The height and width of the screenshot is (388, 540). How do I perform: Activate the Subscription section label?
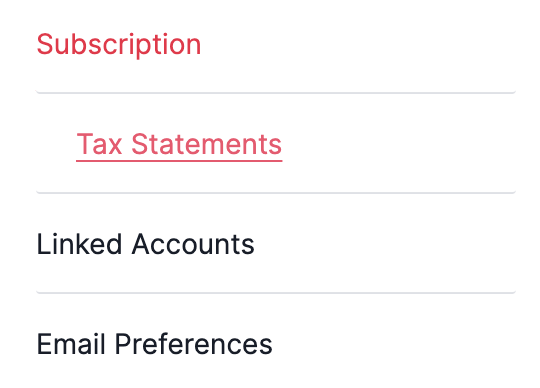(119, 44)
